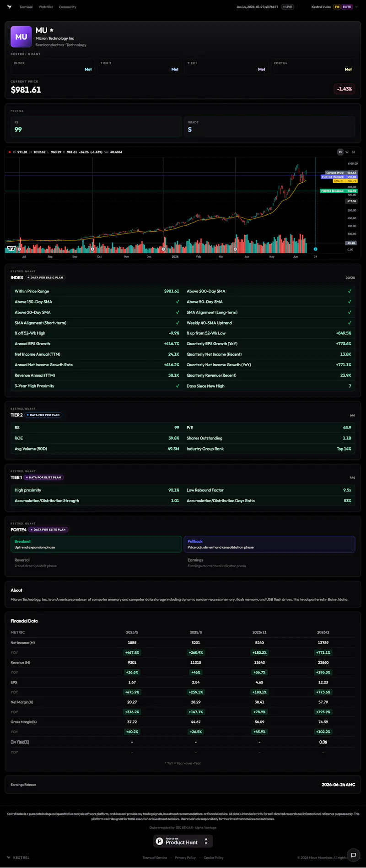This screenshot has height=868, width=366.
Task: Click the INDEX Met status card
Action: (53, 67)
